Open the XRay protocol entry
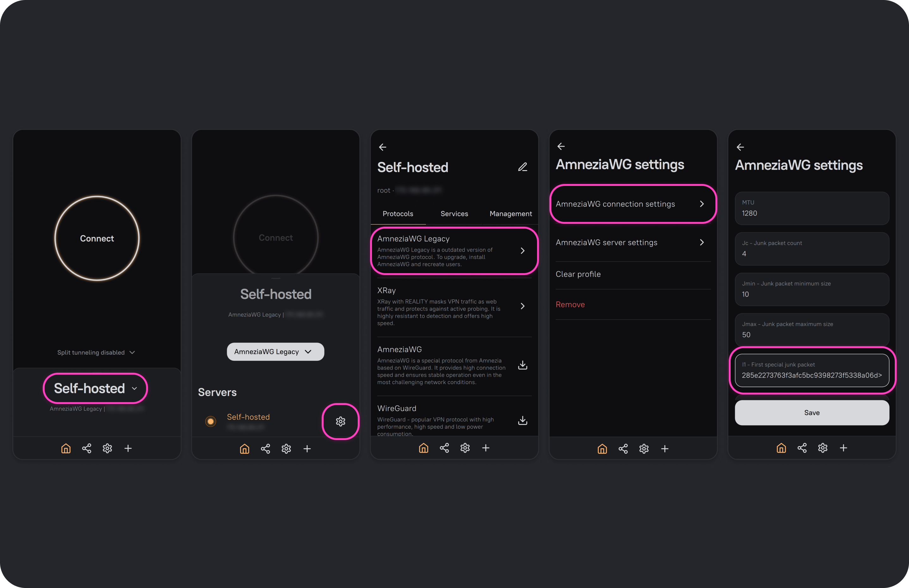 pos(454,306)
